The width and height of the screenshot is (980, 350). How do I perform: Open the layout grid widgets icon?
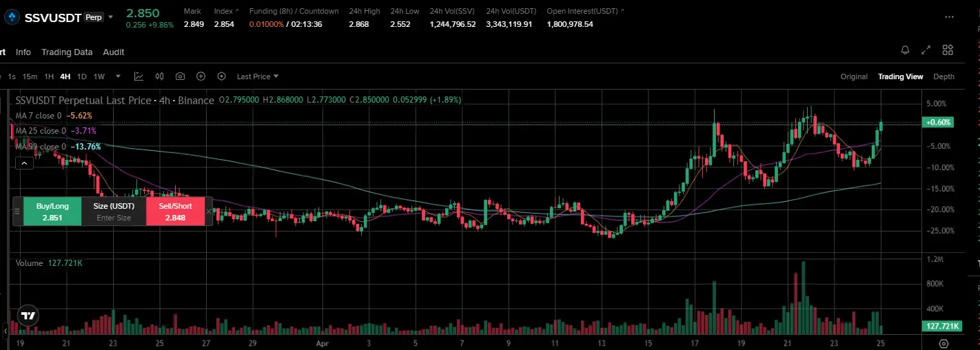(948, 50)
